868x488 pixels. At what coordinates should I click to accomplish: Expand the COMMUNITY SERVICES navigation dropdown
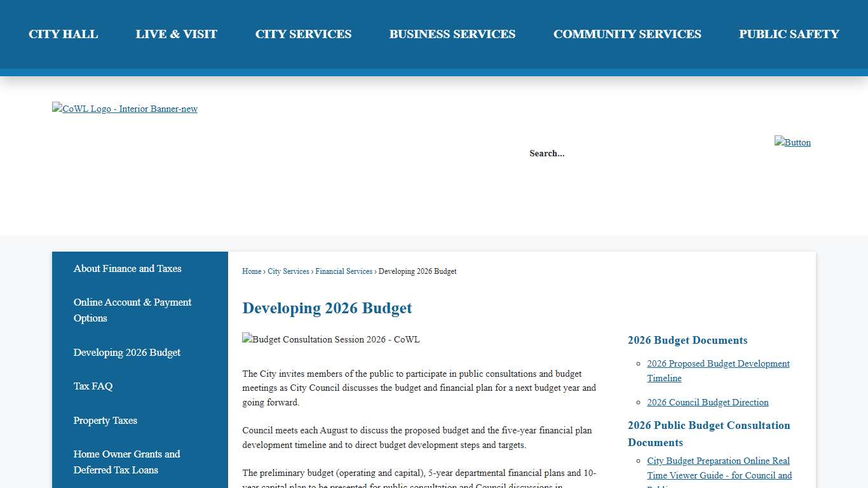627,34
